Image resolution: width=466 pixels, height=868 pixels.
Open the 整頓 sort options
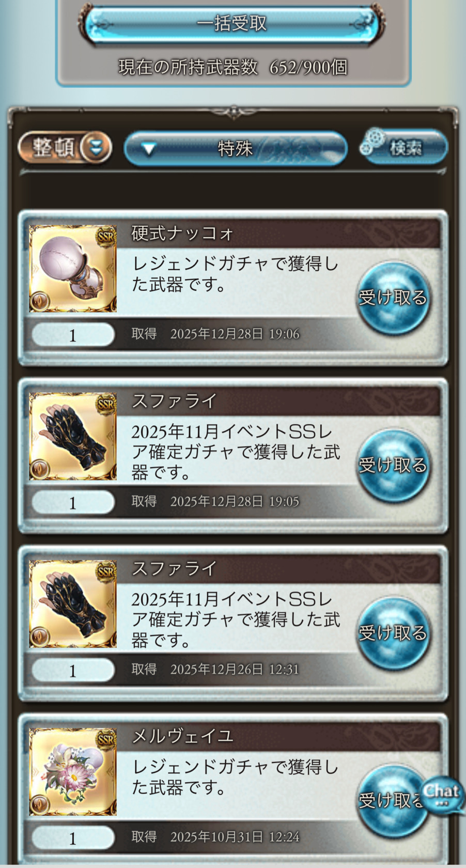point(65,148)
